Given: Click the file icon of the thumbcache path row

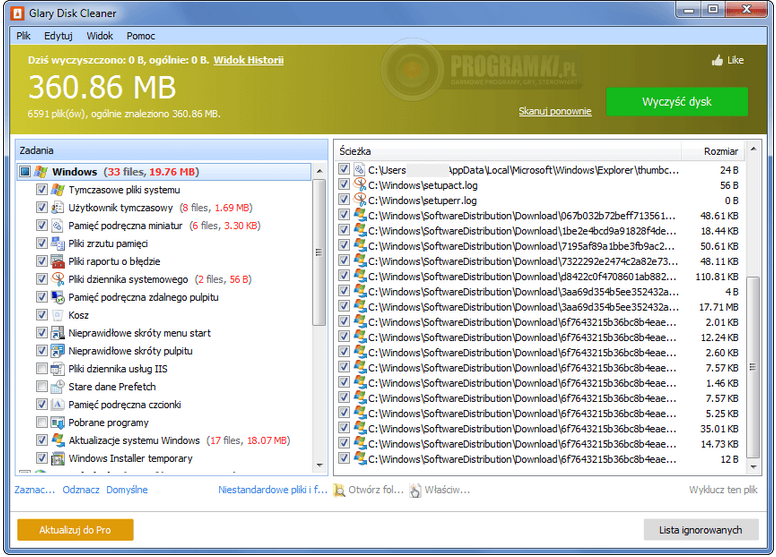Looking at the screenshot, I should coord(360,170).
